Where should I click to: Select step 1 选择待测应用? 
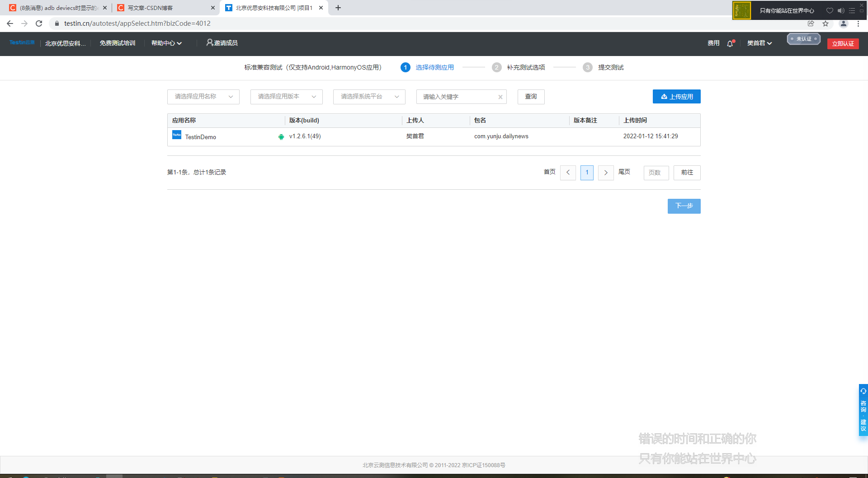(x=427, y=67)
